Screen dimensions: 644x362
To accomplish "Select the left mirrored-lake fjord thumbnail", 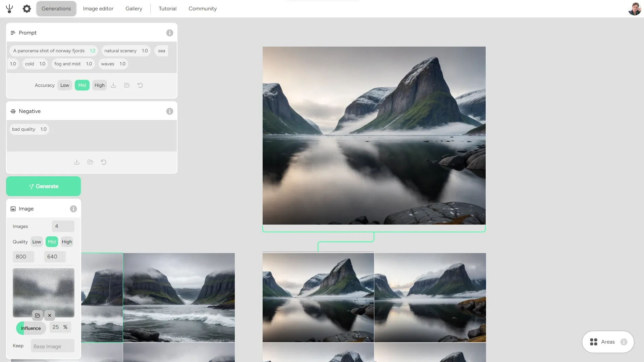I will tap(318, 298).
